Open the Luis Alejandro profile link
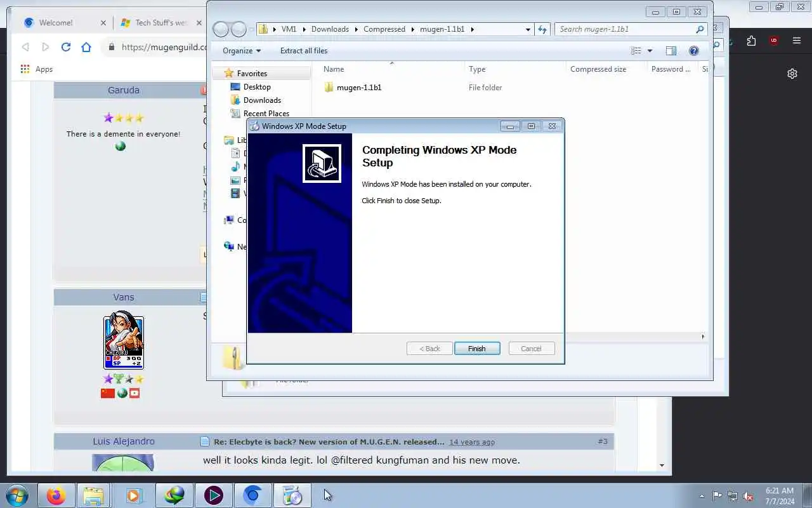Screen dimensions: 812x508 click(124, 441)
